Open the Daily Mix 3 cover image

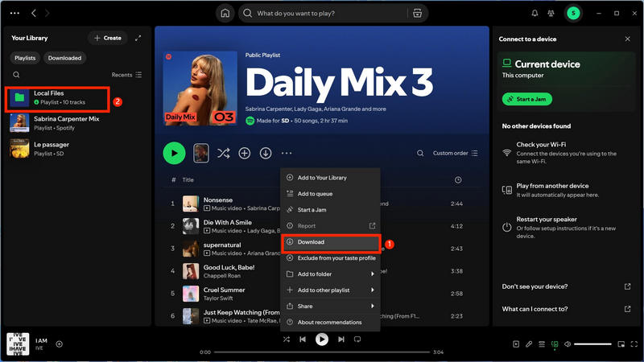click(200, 88)
